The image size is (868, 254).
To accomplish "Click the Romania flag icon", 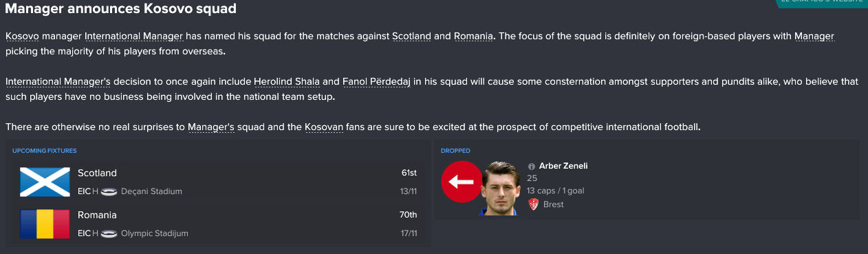I will tap(45, 224).
